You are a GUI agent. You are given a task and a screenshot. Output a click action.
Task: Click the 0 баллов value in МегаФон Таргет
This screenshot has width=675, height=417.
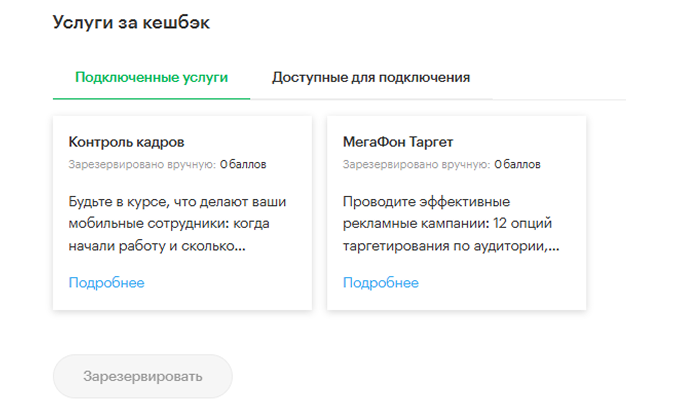pos(517,164)
